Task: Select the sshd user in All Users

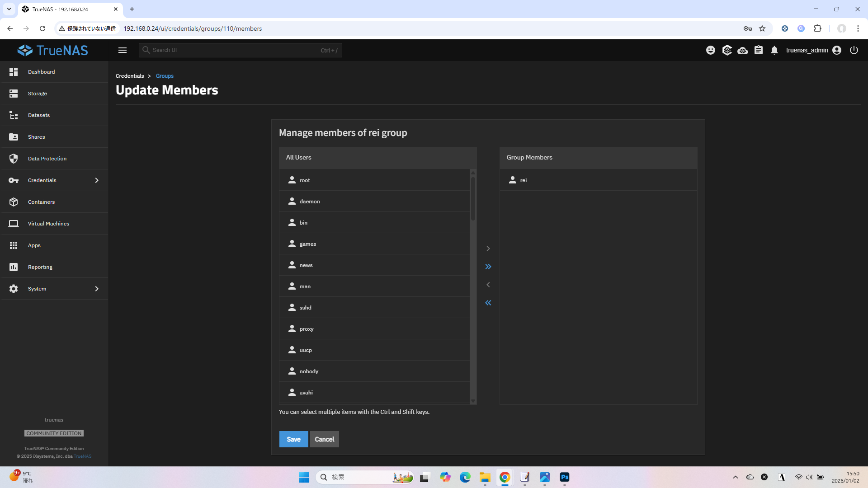Action: coord(306,308)
